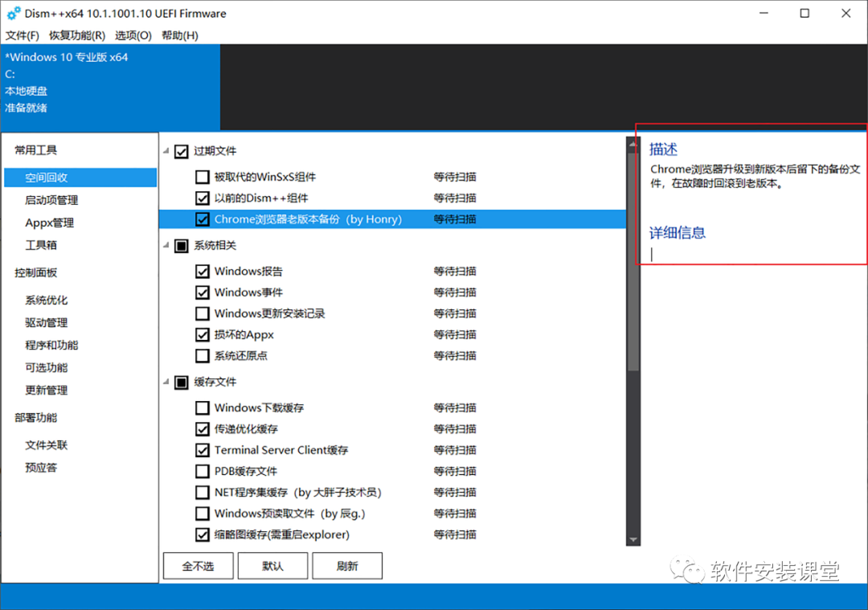
Task: Uncheck 缩略图缓存 option
Action: click(202, 534)
